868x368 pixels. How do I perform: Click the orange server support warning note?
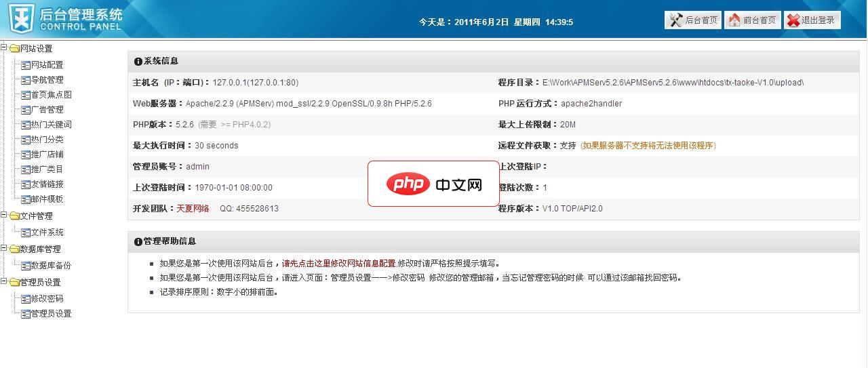(648, 146)
